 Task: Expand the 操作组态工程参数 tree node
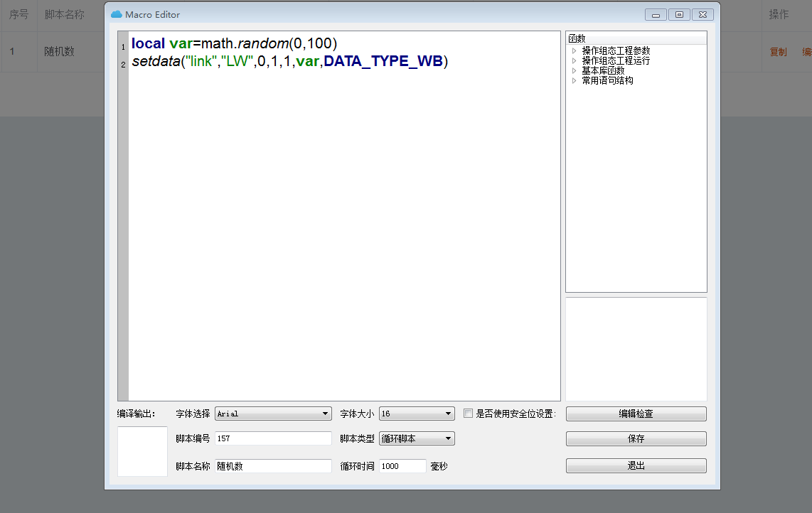click(x=574, y=50)
